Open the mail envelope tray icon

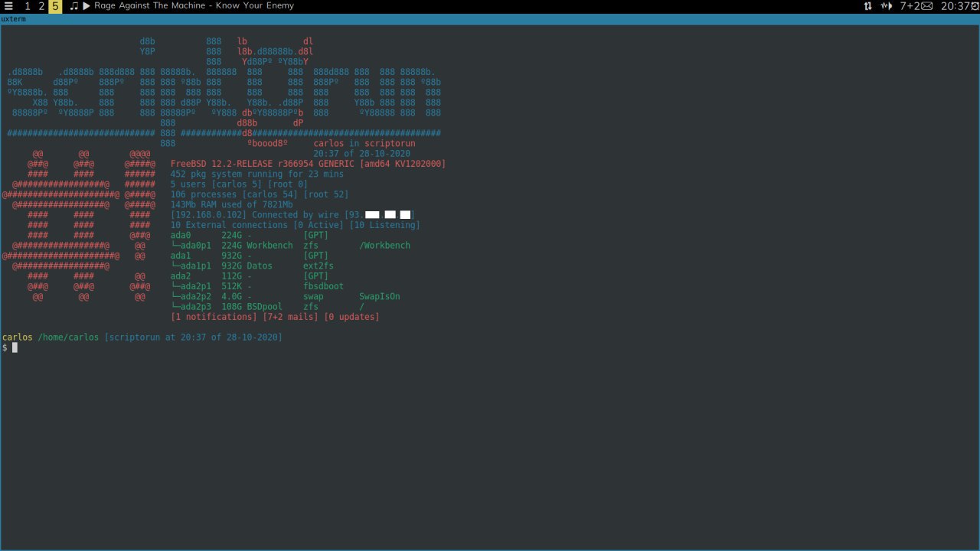click(x=927, y=6)
